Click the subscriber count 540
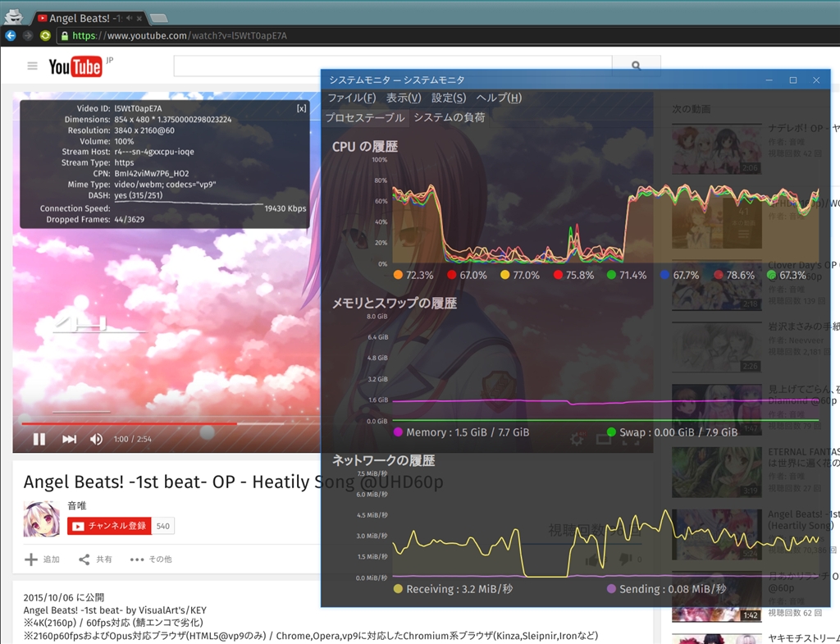840x644 pixels. [163, 526]
